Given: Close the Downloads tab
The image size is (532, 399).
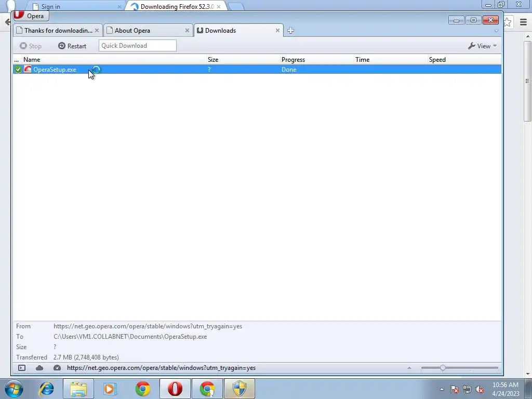Looking at the screenshot, I should (277, 31).
